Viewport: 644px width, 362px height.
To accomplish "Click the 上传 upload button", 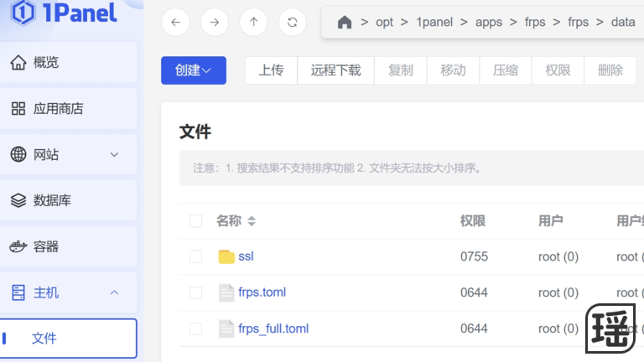I will point(271,70).
